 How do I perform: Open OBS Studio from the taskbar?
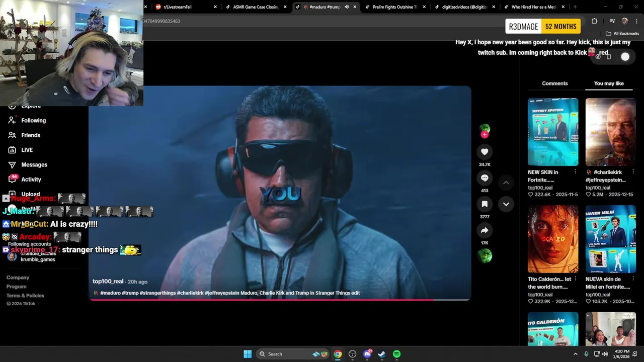[352, 354]
